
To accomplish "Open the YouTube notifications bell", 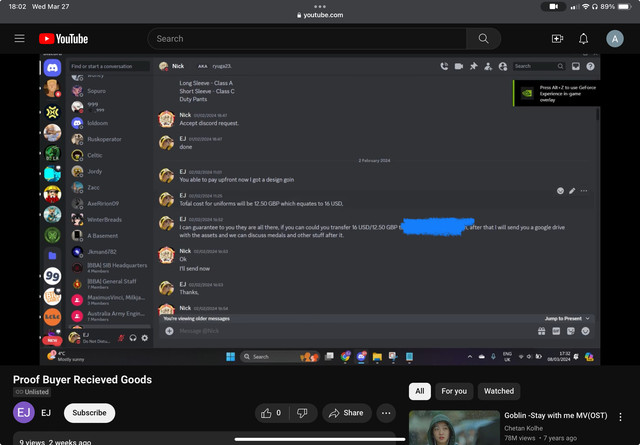I will [583, 39].
